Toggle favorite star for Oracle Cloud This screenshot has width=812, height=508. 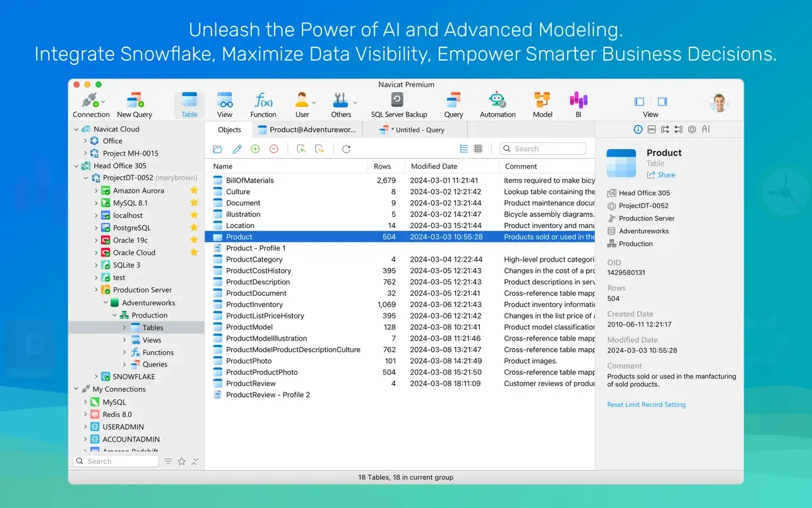[194, 252]
